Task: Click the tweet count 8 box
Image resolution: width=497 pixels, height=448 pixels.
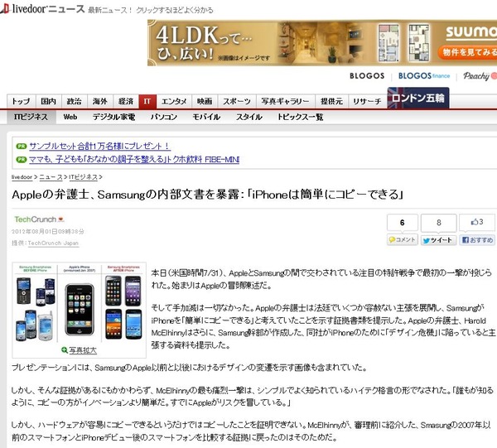Action: [439, 223]
